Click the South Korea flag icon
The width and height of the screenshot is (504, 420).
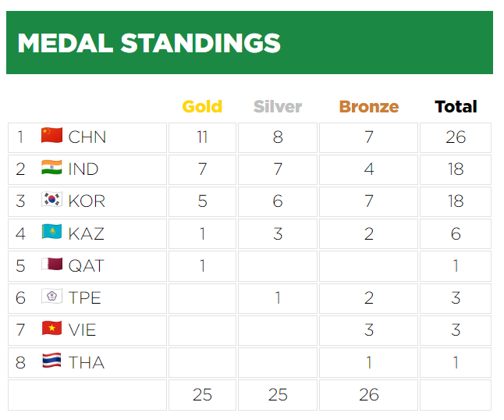(x=51, y=200)
